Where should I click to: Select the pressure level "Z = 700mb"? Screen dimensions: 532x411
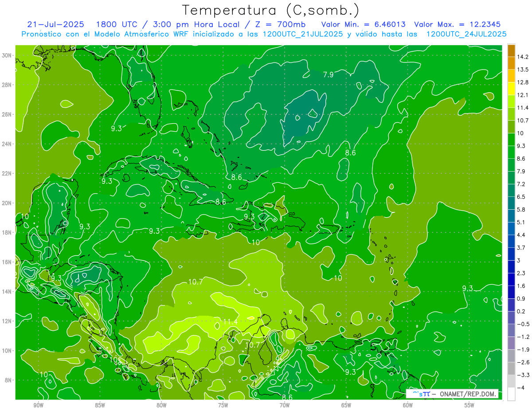pos(281,24)
